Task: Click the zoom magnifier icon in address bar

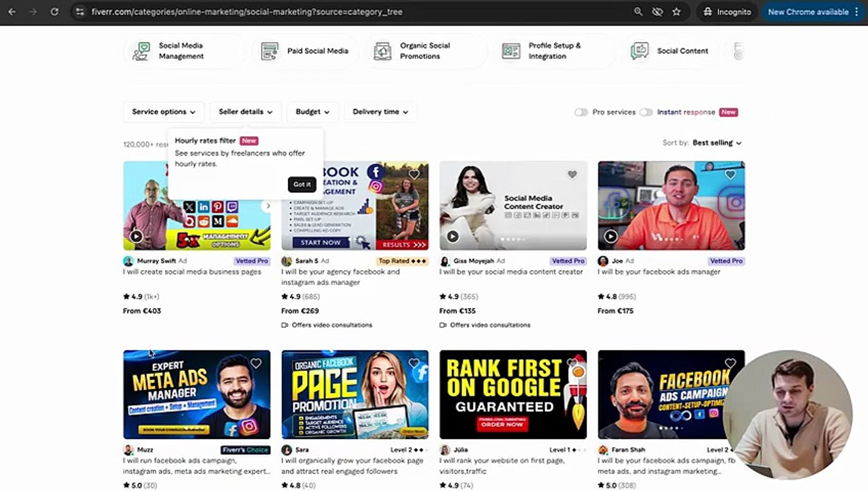Action: 638,12
